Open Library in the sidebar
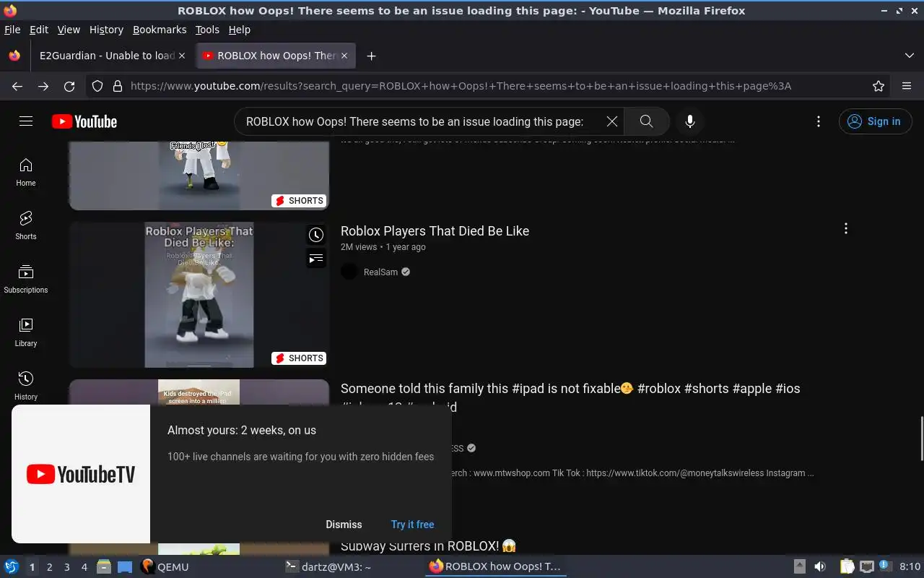924x578 pixels. point(26,333)
